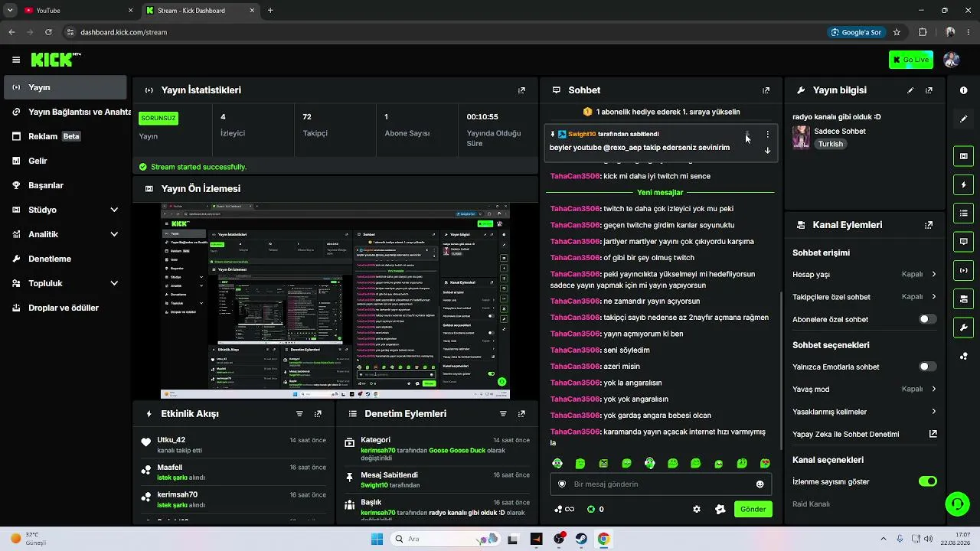Click the Turkish language tag
980x551 pixels.
(x=830, y=144)
